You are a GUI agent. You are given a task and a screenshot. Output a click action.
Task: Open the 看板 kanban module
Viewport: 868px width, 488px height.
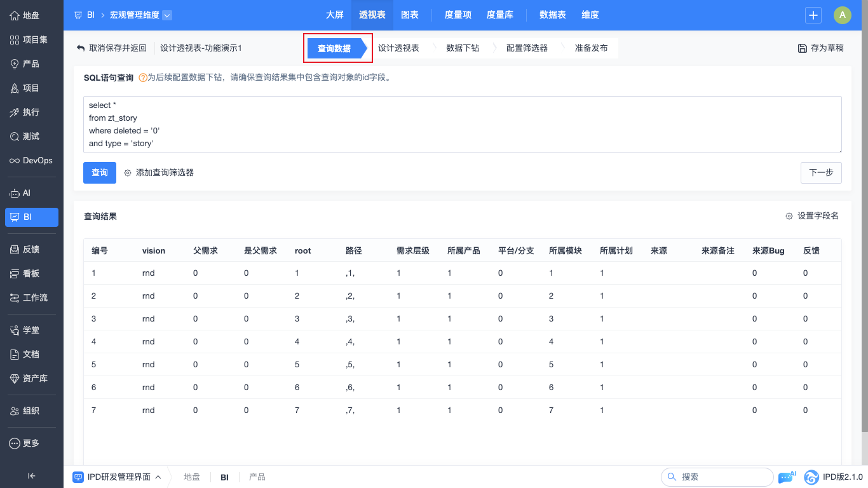(x=31, y=274)
